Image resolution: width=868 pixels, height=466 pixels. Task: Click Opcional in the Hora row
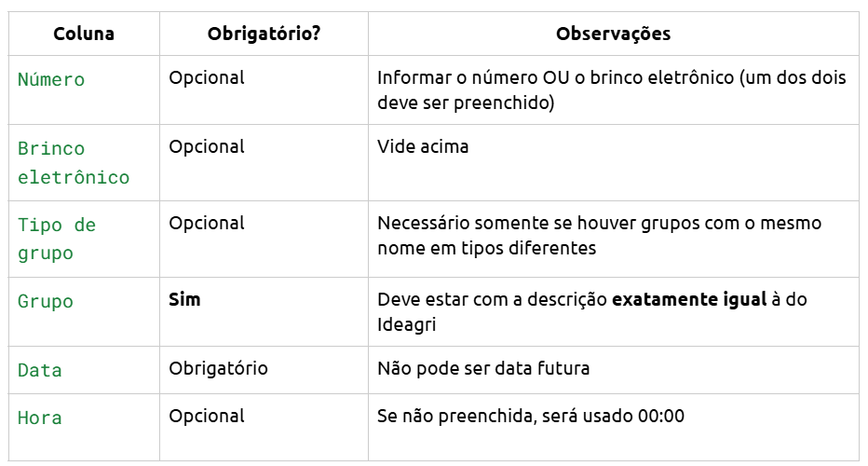[207, 416]
